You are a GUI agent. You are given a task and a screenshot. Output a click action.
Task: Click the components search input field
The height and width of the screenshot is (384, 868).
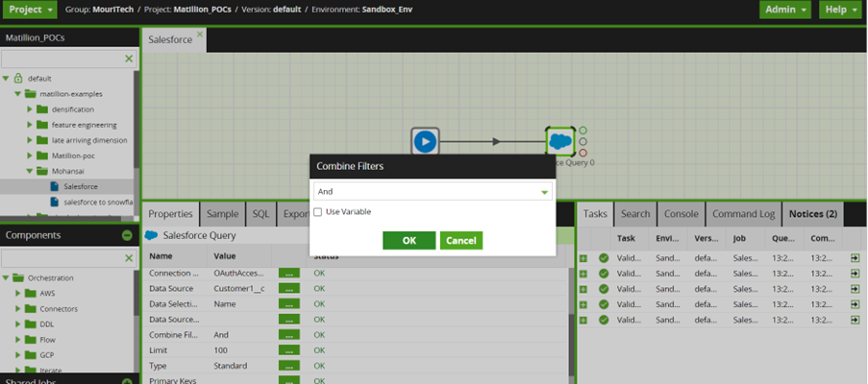tap(62, 258)
